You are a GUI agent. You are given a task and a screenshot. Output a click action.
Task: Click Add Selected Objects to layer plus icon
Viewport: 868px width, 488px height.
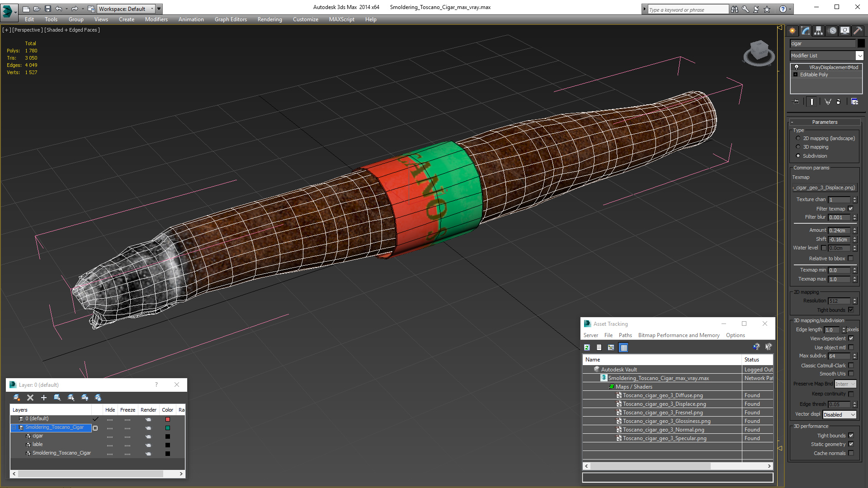click(44, 398)
